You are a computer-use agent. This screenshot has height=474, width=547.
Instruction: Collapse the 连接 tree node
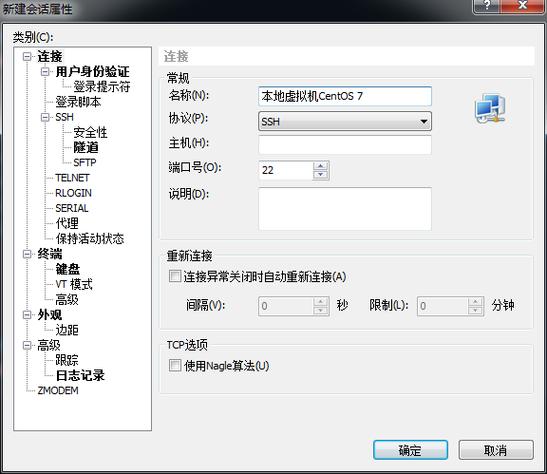coord(27,57)
